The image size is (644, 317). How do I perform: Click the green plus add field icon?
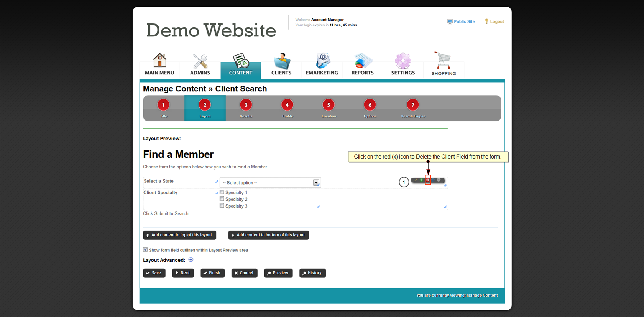pyautogui.click(x=422, y=180)
